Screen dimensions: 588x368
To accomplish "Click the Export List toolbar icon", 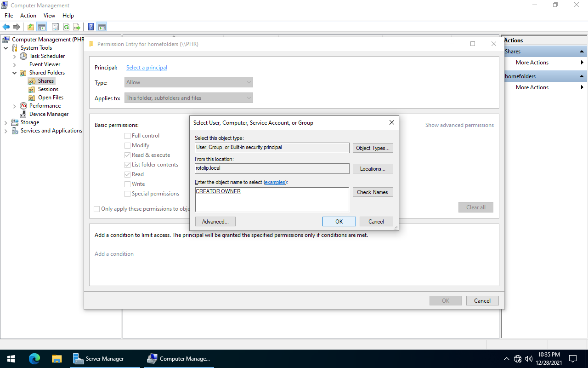I will click(77, 27).
